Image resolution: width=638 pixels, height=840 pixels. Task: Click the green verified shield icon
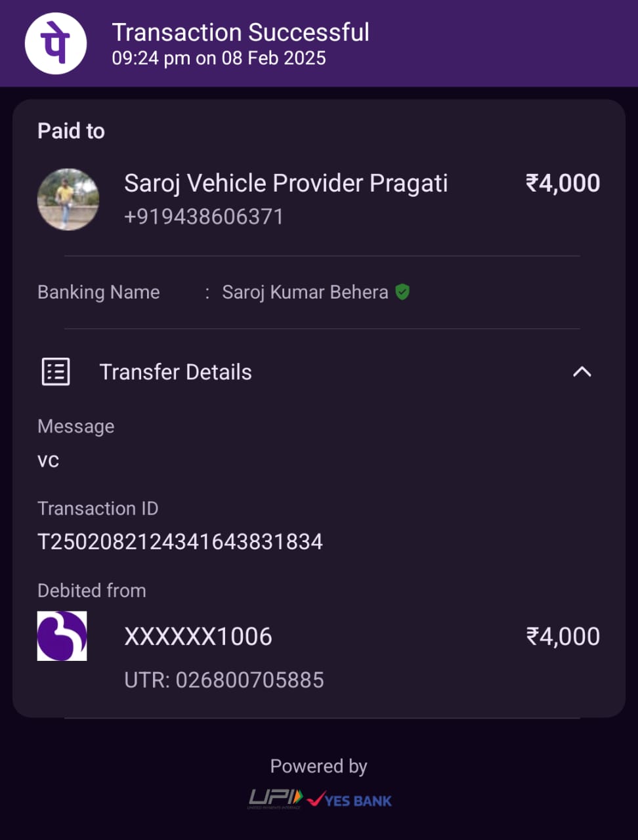tap(402, 292)
